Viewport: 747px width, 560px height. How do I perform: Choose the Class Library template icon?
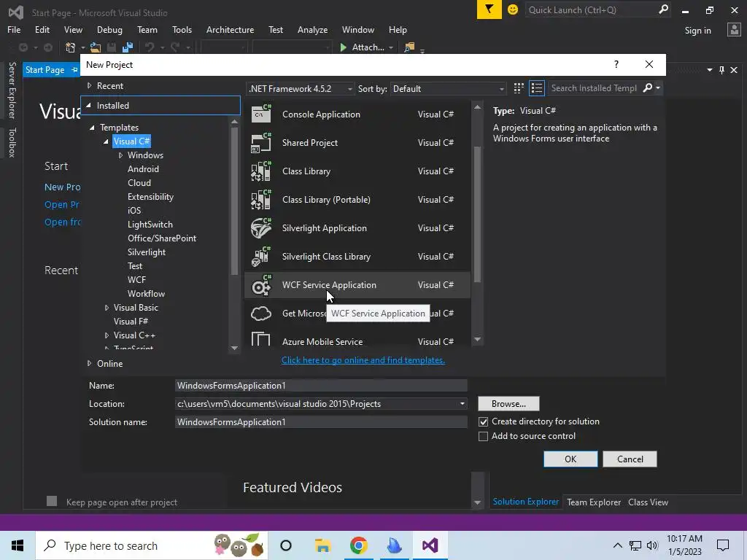tap(261, 171)
